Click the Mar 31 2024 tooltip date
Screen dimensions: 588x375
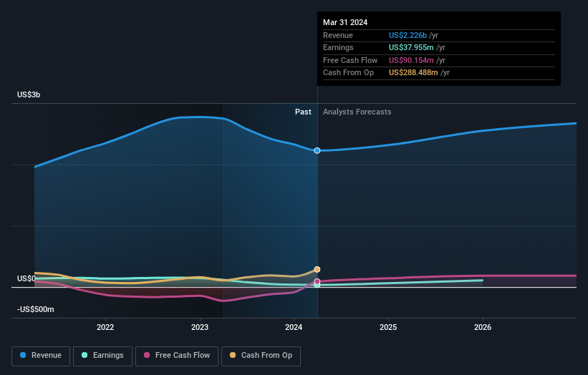click(x=345, y=22)
